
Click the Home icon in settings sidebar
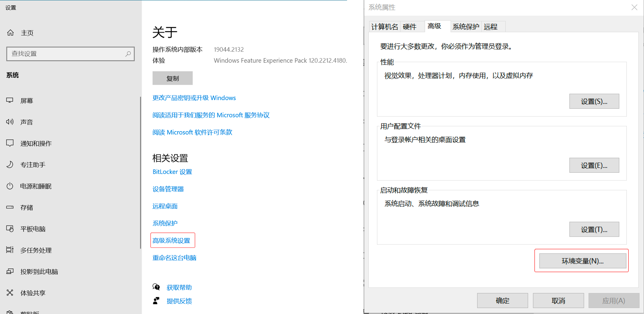10,33
